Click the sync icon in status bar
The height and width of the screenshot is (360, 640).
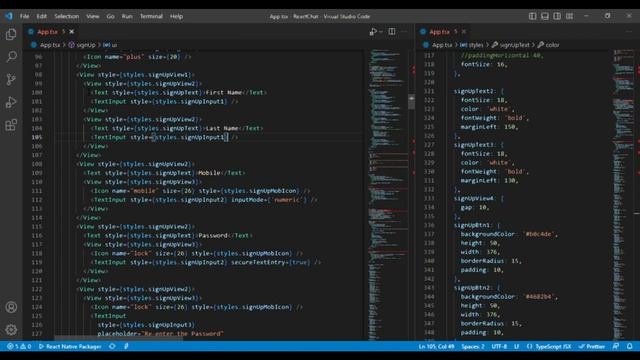point(112,347)
